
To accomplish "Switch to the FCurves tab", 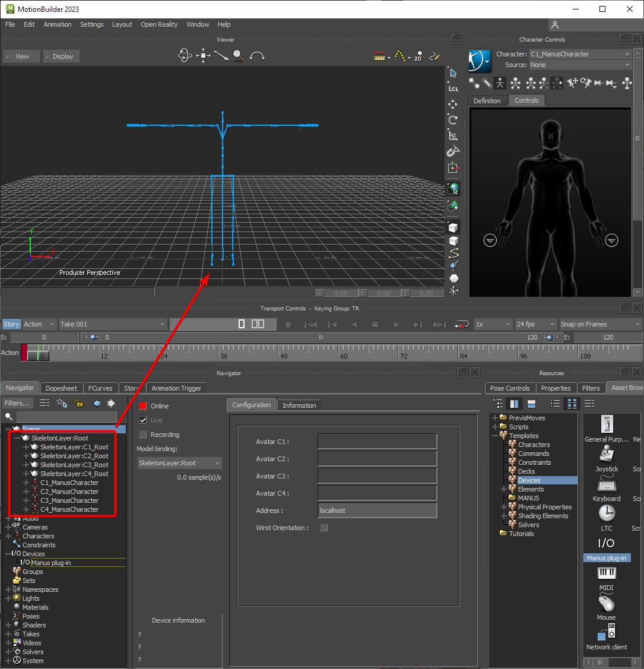I will click(100, 388).
